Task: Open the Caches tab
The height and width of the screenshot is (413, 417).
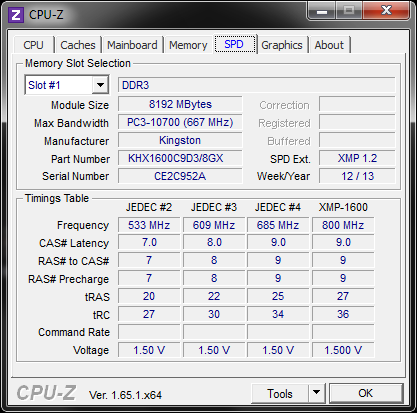Action: 78,45
